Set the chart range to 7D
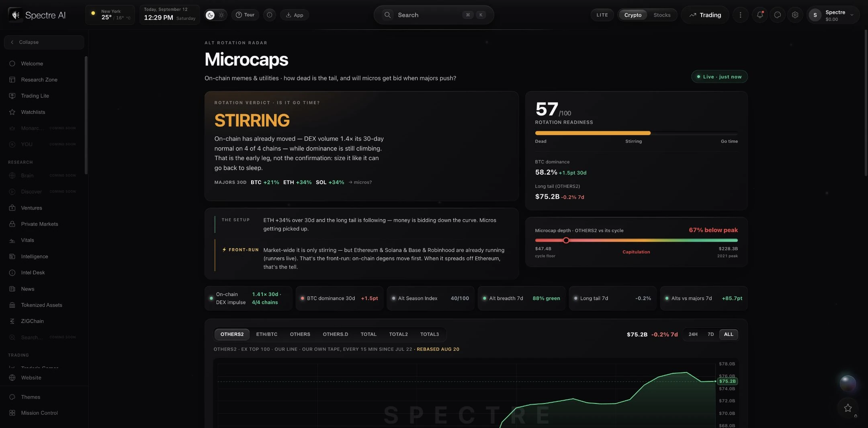 pos(710,334)
